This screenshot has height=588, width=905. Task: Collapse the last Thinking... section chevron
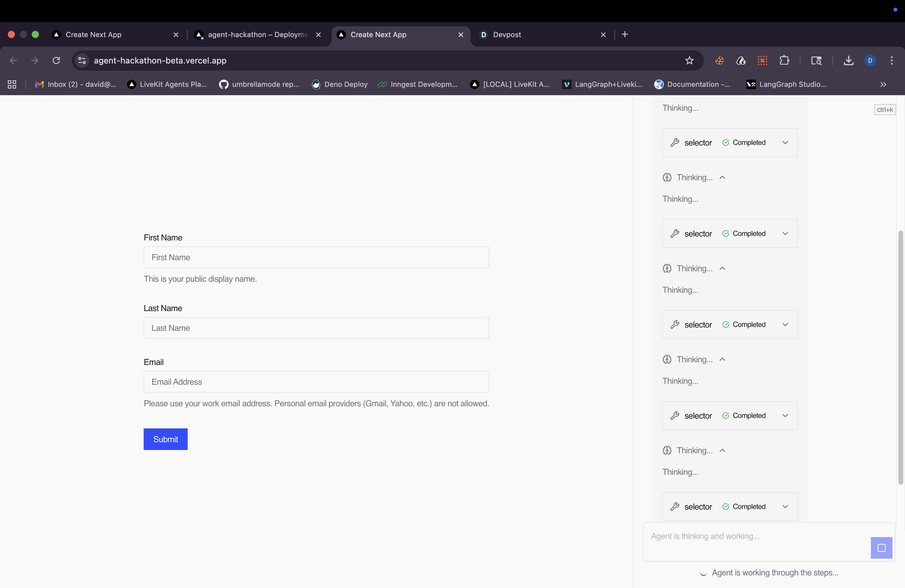tap(722, 450)
